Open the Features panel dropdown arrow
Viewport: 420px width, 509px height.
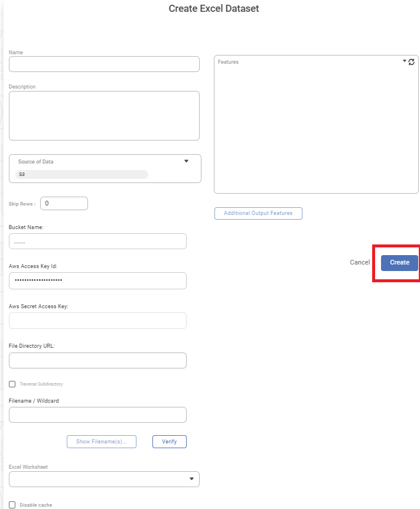(x=405, y=61)
